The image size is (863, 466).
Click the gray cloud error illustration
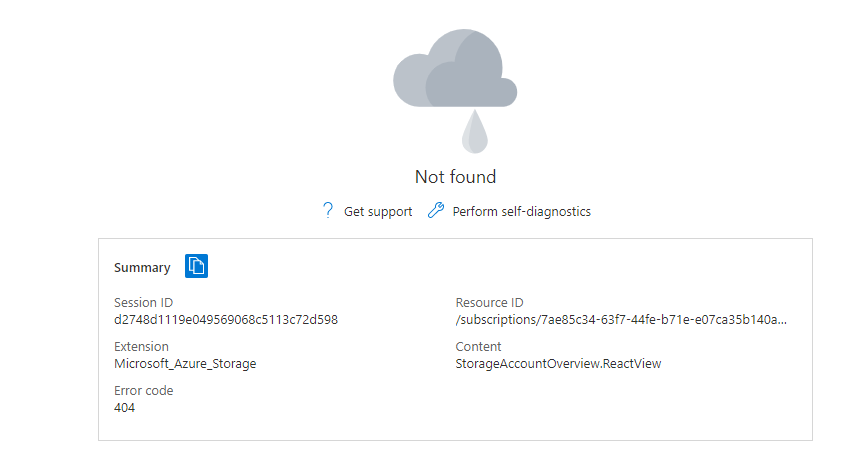(x=455, y=68)
